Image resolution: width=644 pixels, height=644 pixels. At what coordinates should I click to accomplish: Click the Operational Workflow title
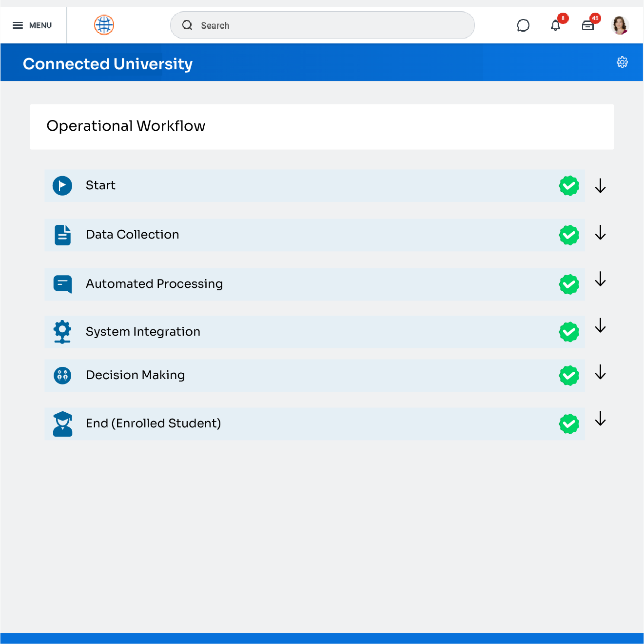pyautogui.click(x=126, y=126)
